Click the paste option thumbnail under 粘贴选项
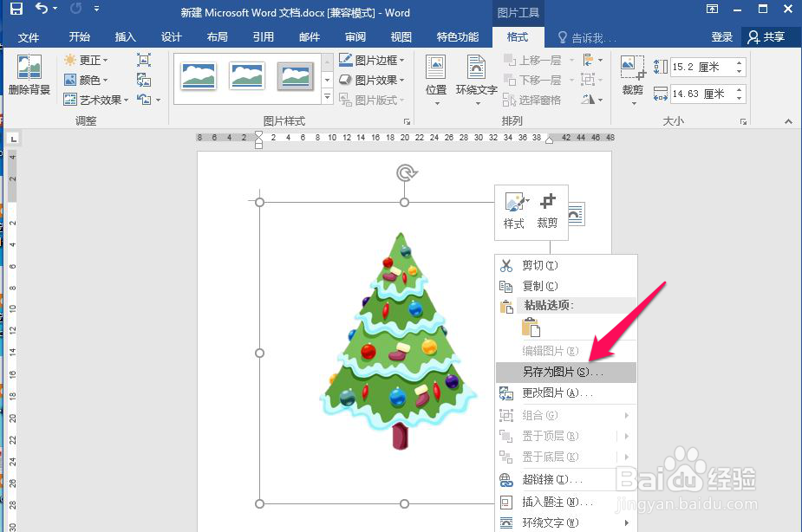 coord(531,328)
